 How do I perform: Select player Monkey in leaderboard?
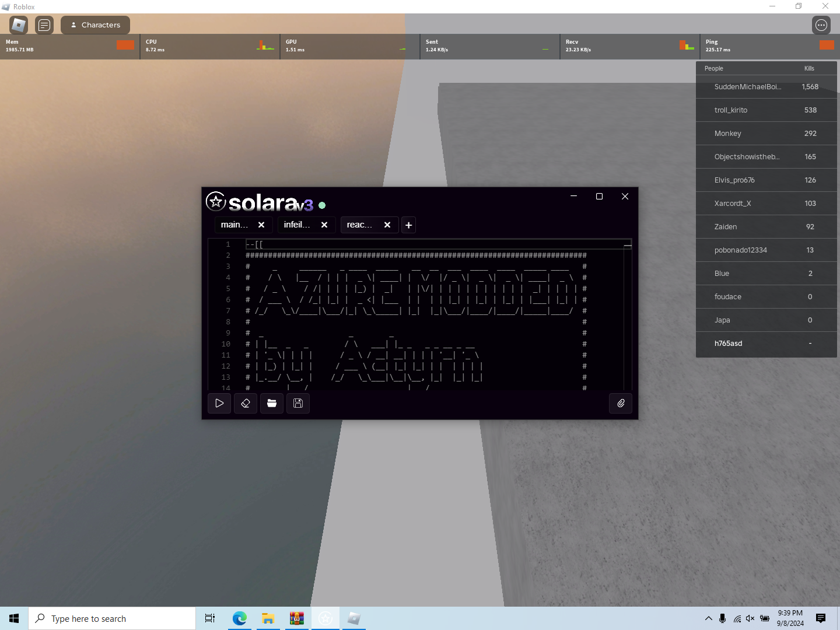pyautogui.click(x=766, y=134)
